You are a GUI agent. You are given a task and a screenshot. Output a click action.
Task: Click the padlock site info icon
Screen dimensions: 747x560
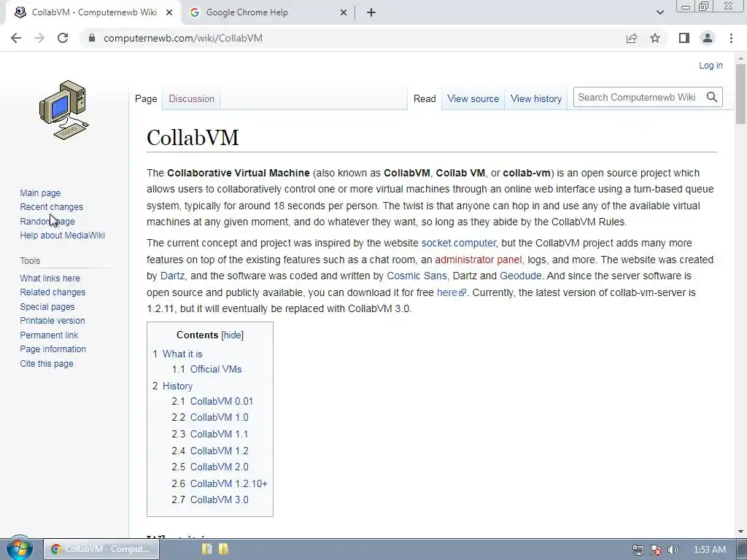tap(92, 38)
